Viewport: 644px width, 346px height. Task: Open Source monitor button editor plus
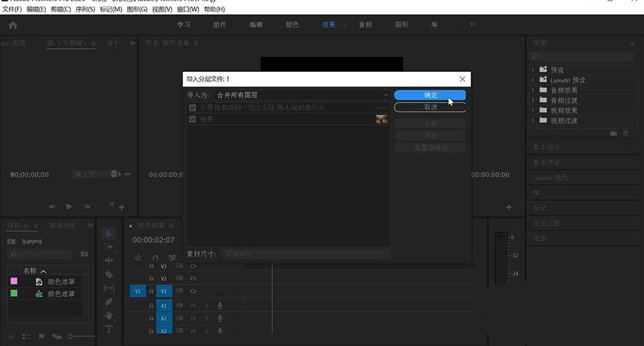tap(122, 208)
